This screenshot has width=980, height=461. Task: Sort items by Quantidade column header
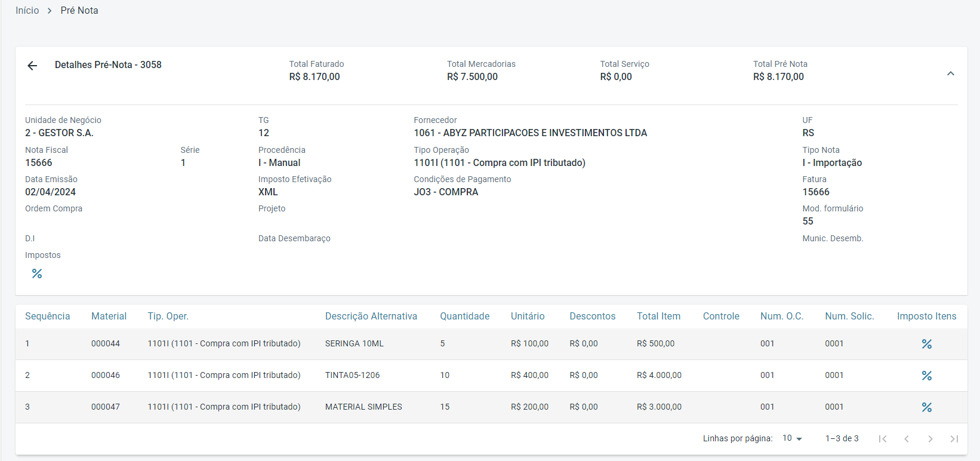464,316
